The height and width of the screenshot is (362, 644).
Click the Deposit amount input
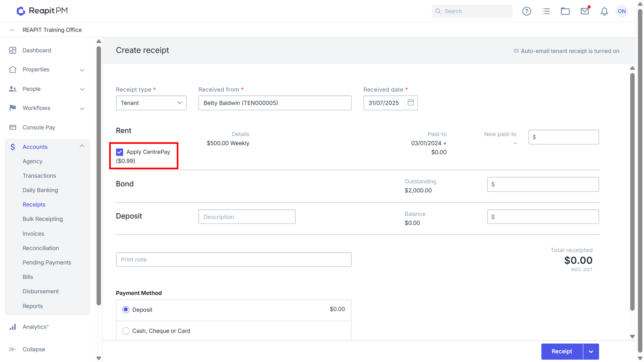click(x=543, y=217)
